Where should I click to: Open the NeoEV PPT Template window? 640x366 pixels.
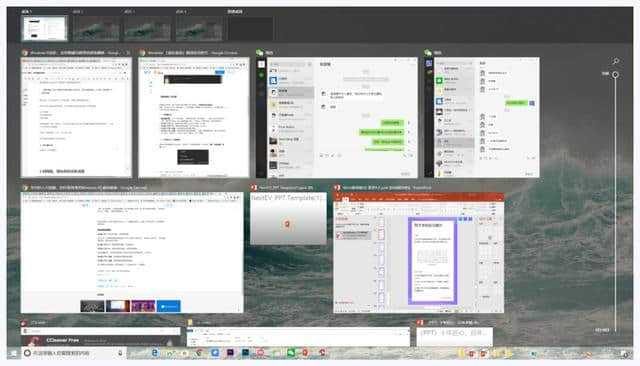pyautogui.click(x=288, y=218)
